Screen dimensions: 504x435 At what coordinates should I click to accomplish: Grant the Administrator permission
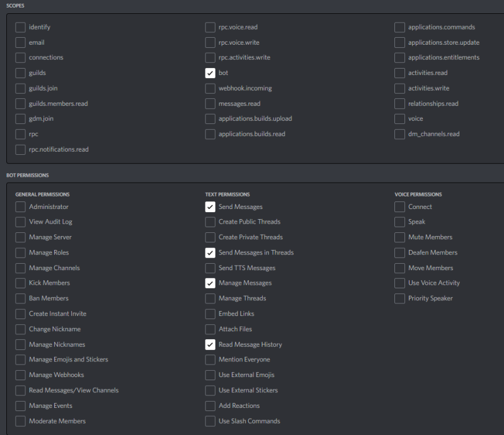(20, 206)
